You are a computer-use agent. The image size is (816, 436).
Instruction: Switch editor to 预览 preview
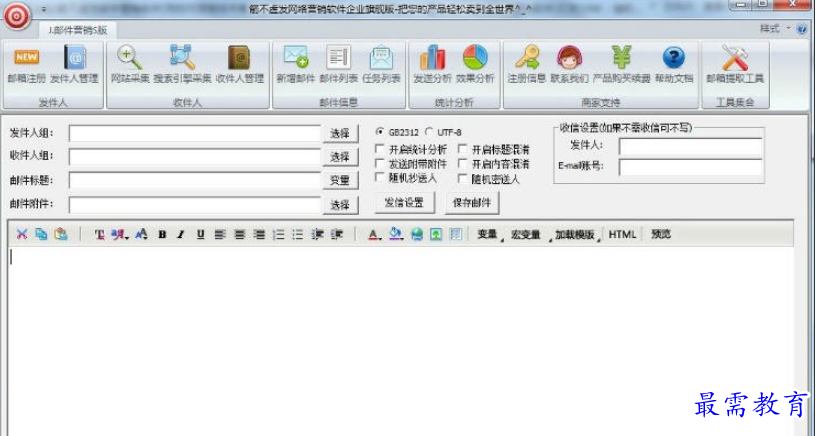tap(660, 235)
